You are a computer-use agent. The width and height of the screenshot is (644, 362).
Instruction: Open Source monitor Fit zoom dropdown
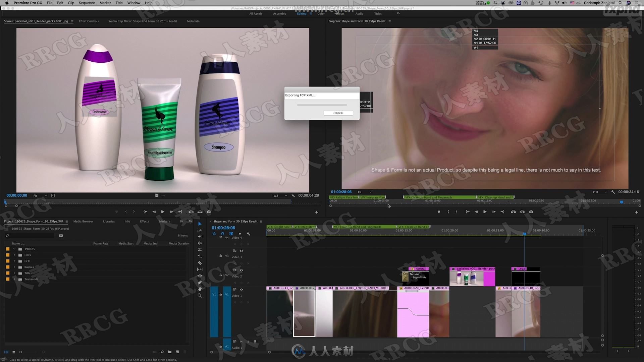[x=40, y=196]
